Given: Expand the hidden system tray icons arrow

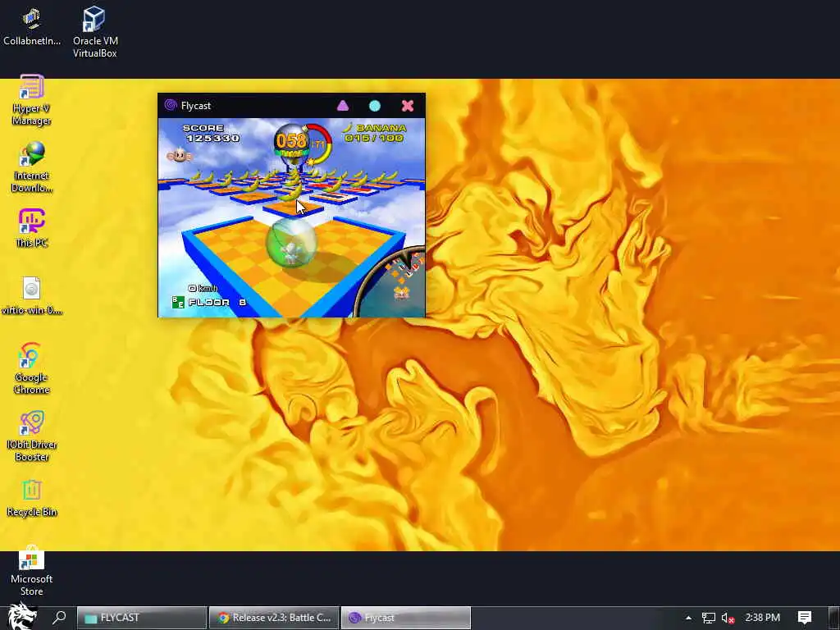Looking at the screenshot, I should (x=688, y=618).
